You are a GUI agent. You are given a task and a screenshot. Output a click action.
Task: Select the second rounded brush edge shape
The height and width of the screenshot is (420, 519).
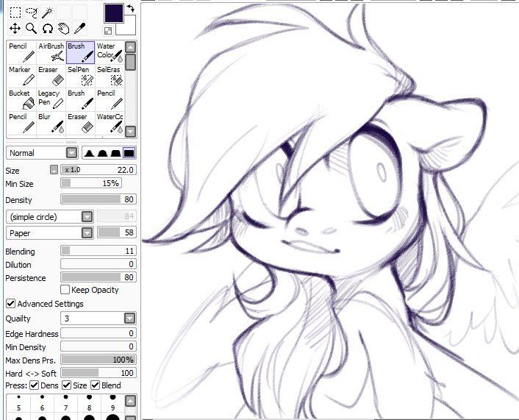[102, 153]
